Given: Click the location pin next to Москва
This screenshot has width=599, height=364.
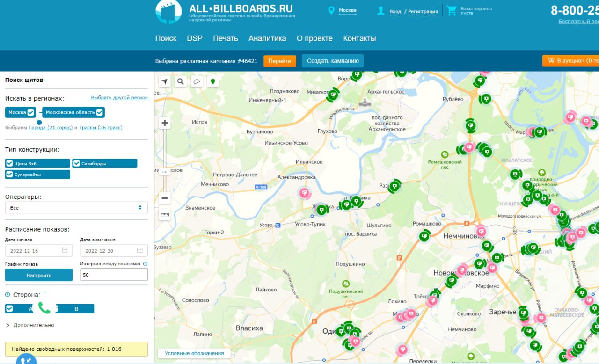Looking at the screenshot, I should pos(332,10).
